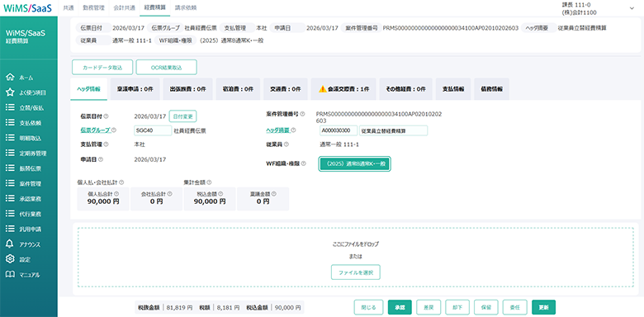Click the 更新 button

[544, 307]
